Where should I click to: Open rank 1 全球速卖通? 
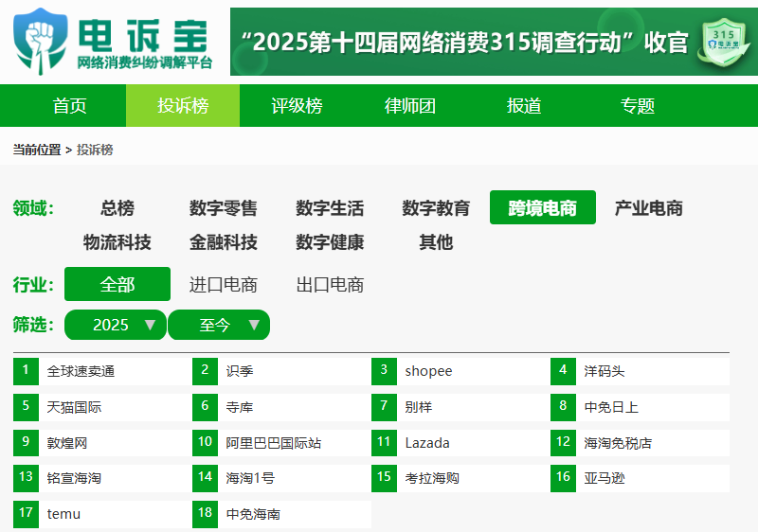(102, 371)
